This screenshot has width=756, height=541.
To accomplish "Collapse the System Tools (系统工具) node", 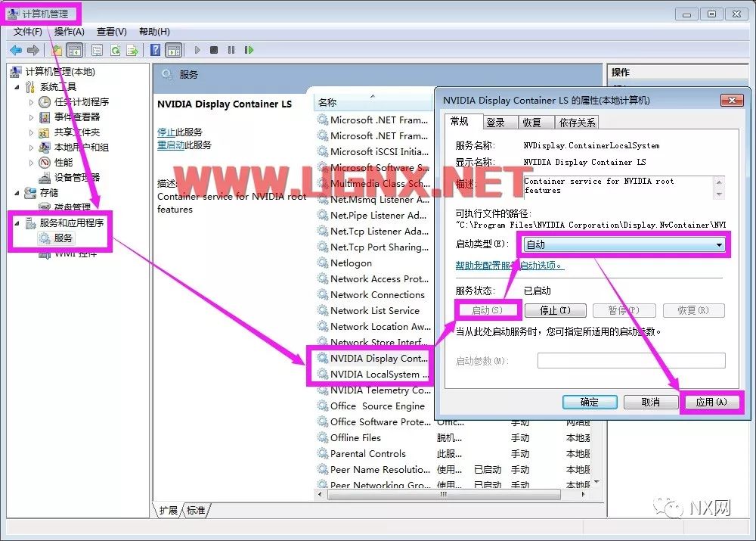I will 17,87.
